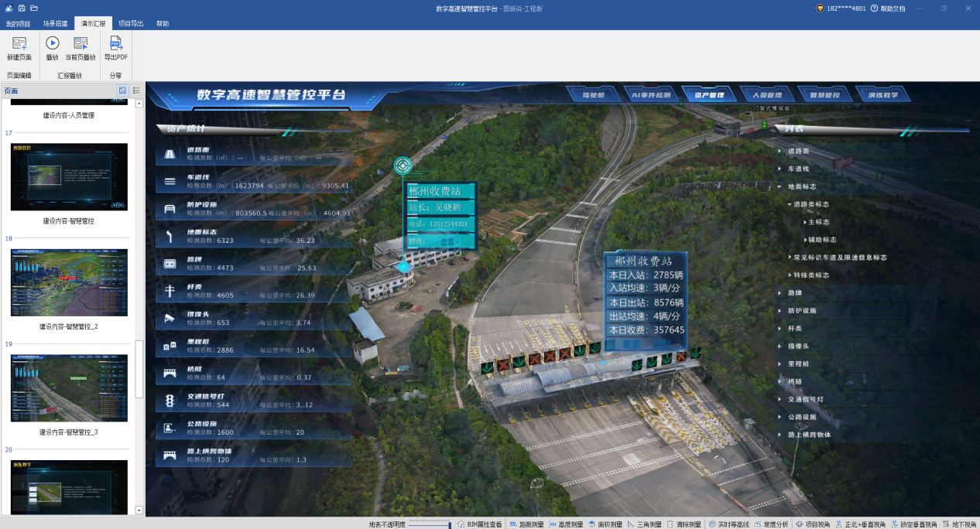
Task: Click the open folder icon in title bar
Action: pos(34,8)
